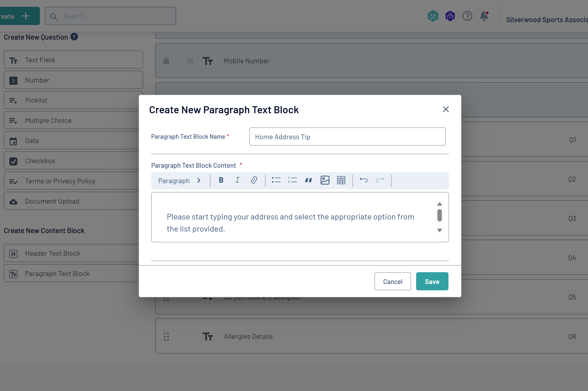Insert a hyperlink via link icon
This screenshot has height=391, width=588.
click(254, 180)
